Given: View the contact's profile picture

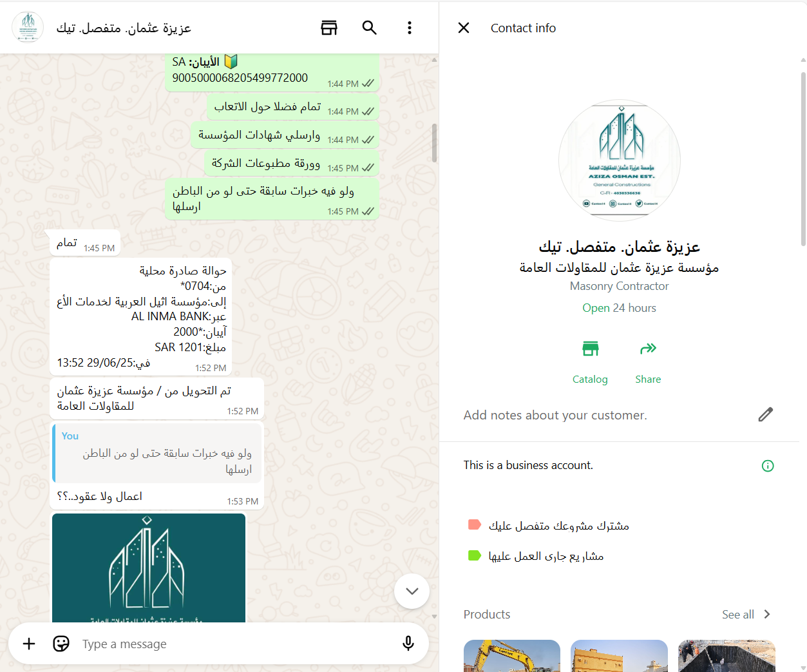Looking at the screenshot, I should click(619, 160).
